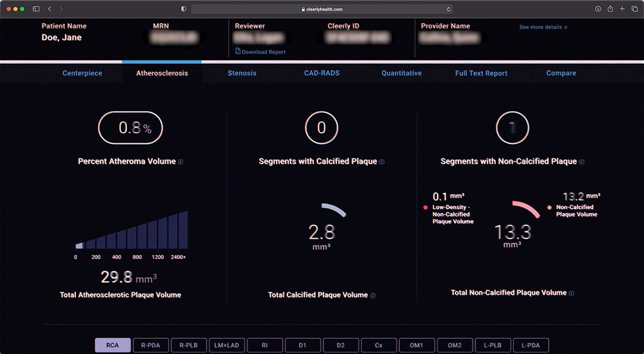Select the RCA vessel toggle
644x354 pixels.
tap(112, 345)
